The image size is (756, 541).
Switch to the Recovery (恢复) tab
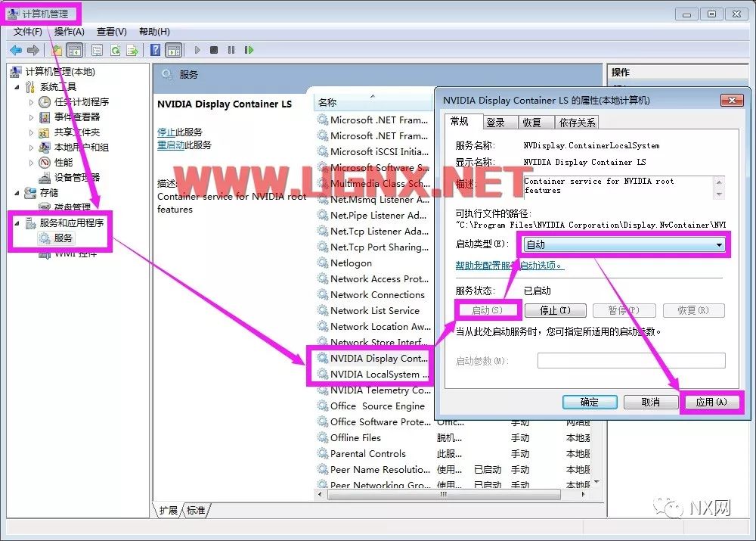pyautogui.click(x=536, y=123)
